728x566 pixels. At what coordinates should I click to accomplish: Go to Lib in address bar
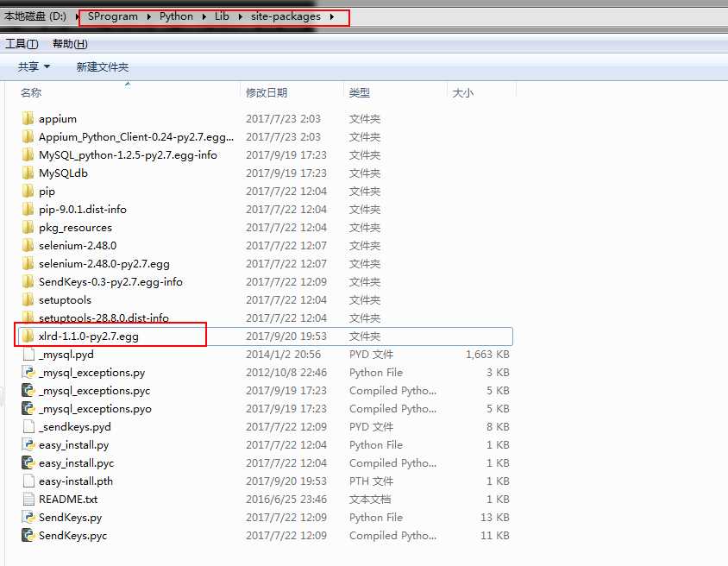[222, 16]
